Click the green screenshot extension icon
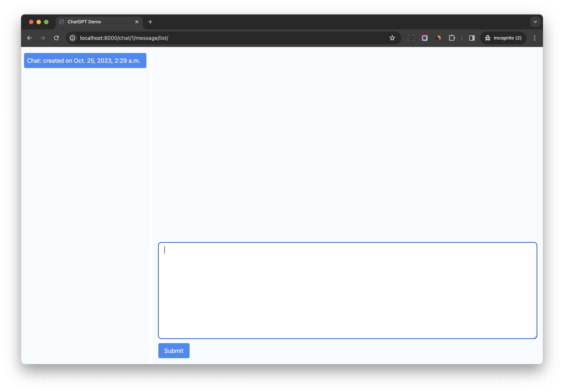 pyautogui.click(x=411, y=38)
